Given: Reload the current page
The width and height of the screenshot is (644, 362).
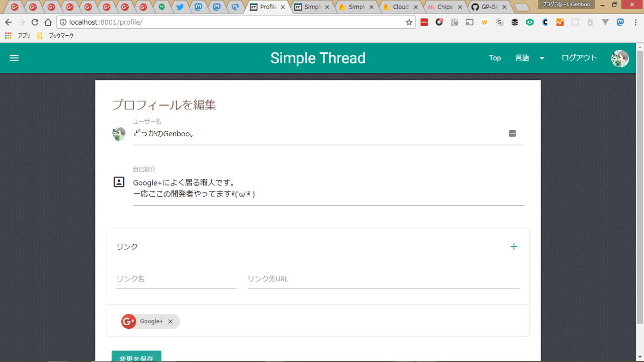Looking at the screenshot, I should 35,22.
